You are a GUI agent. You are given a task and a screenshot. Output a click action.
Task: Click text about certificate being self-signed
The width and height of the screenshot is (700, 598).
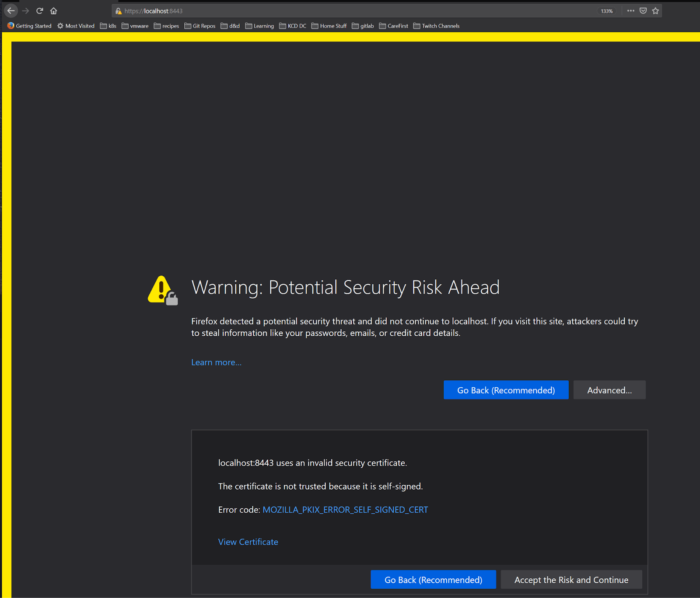coord(320,487)
